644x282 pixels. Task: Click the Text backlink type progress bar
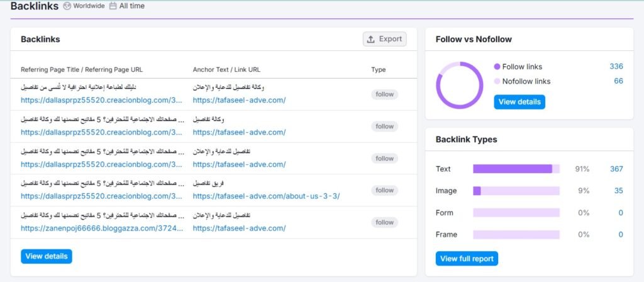(516, 169)
